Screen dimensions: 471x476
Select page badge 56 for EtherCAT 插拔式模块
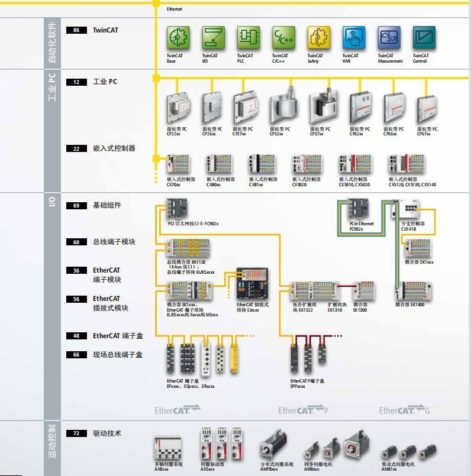[76, 299]
